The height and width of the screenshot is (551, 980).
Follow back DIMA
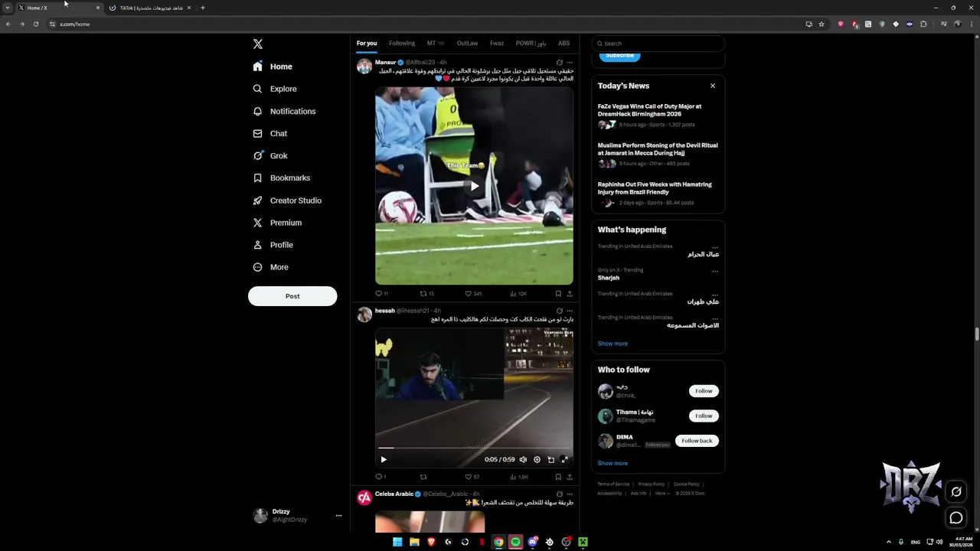click(697, 441)
